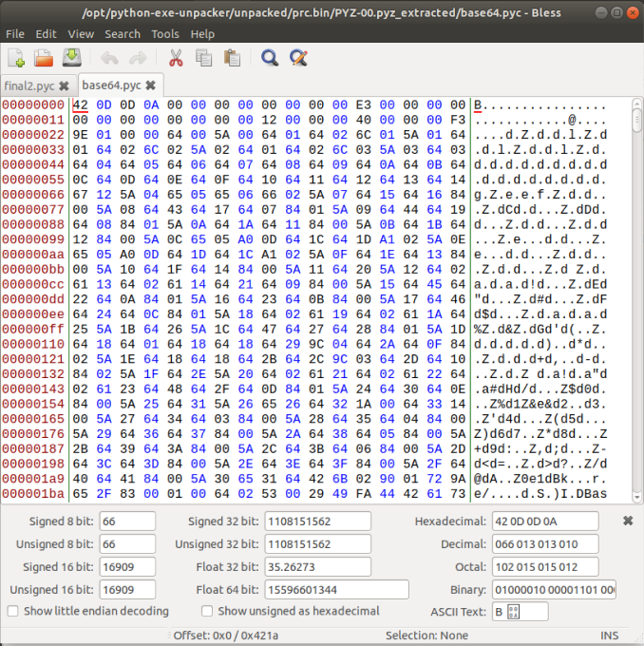644x646 pixels.
Task: Click the Cut scissors icon
Action: 175,58
